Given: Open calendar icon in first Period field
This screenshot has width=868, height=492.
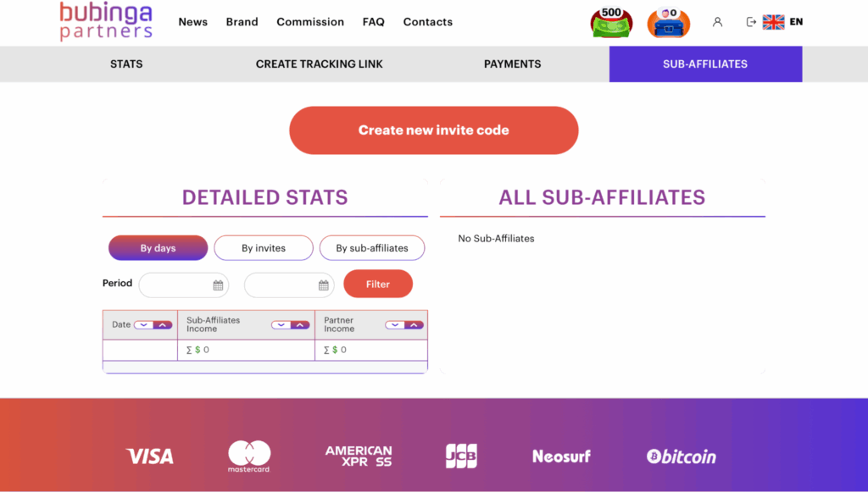Looking at the screenshot, I should (x=218, y=285).
